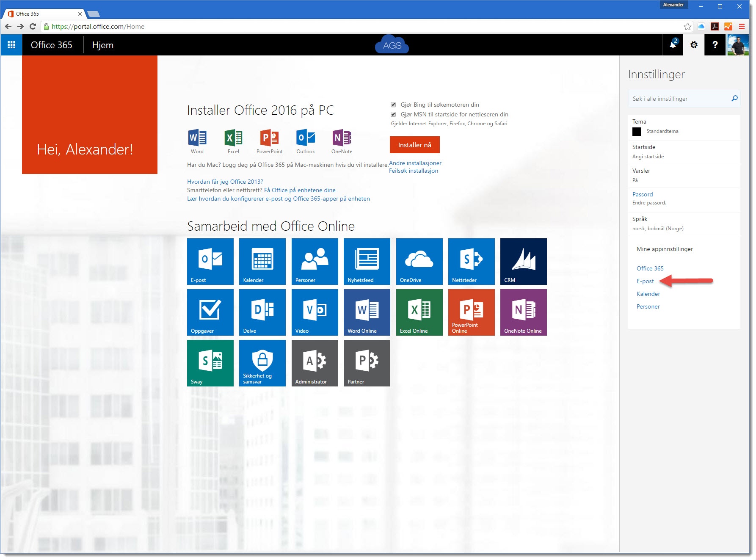Uncheck Gjør MSN til startside checkbox

click(x=393, y=114)
